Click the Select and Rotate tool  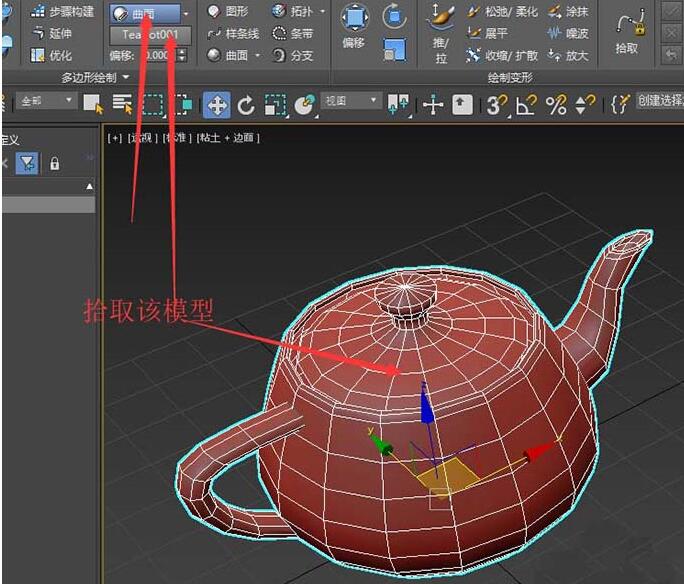(246, 104)
